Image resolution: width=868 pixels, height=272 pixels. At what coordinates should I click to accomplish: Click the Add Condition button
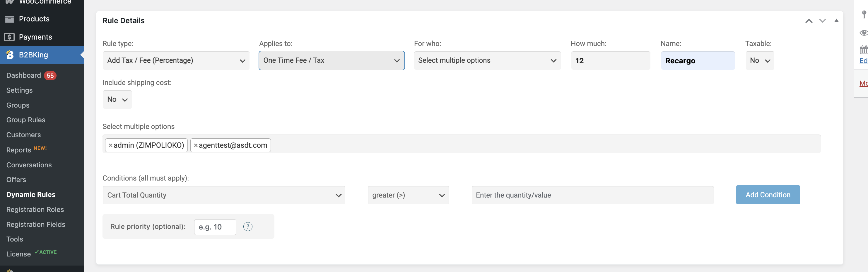[x=768, y=195]
